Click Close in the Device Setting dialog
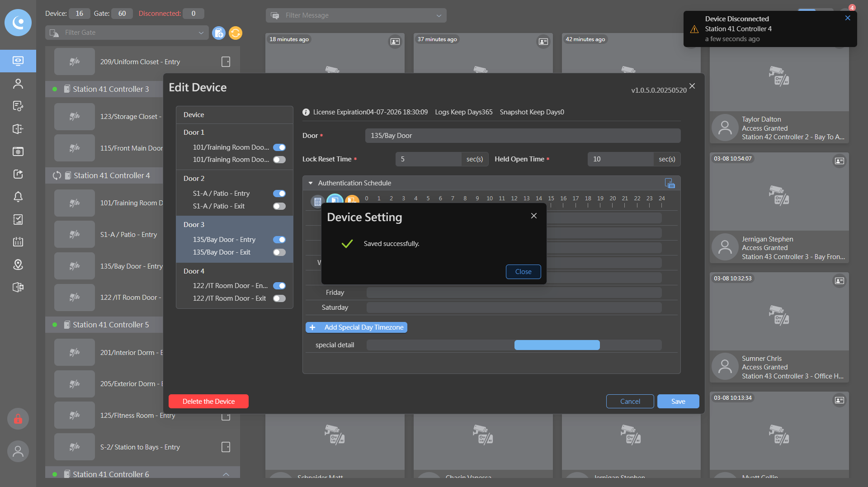This screenshot has height=487, width=868. pyautogui.click(x=523, y=272)
